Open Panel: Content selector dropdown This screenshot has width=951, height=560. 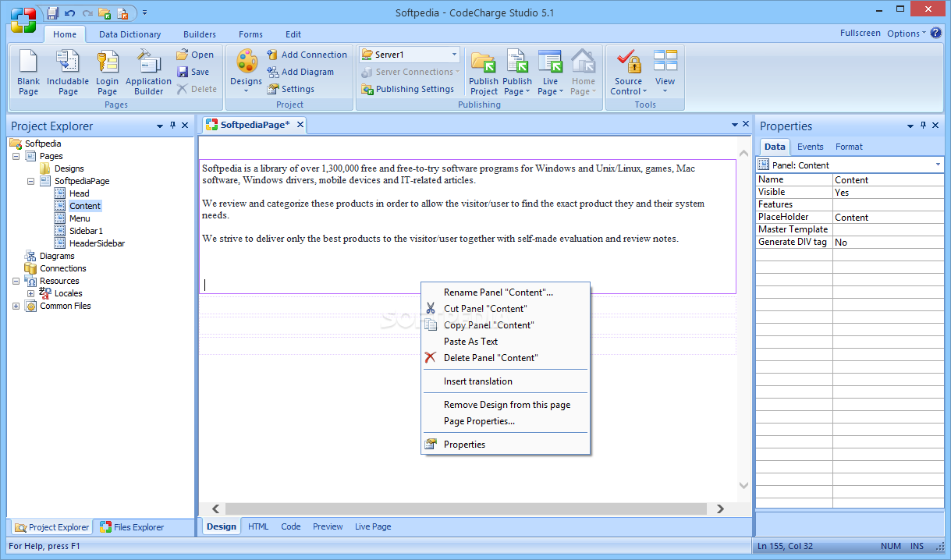938,165
